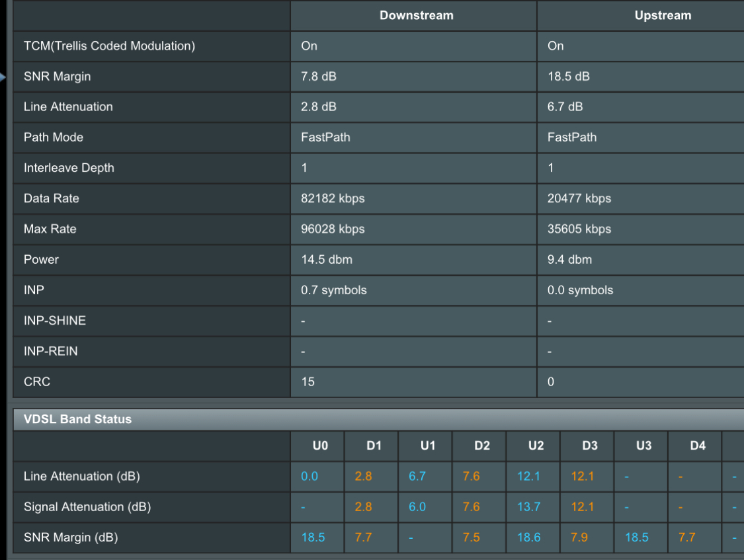Click U2 Signal Attenuation value 13.7
744x560 pixels.
pos(528,507)
